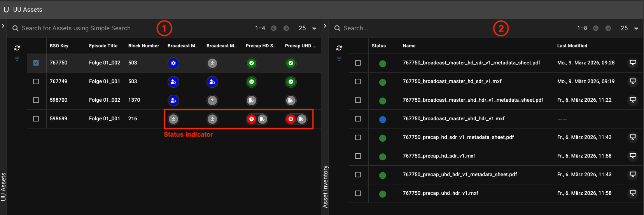Select the UU Assets vertical tab

3,186
